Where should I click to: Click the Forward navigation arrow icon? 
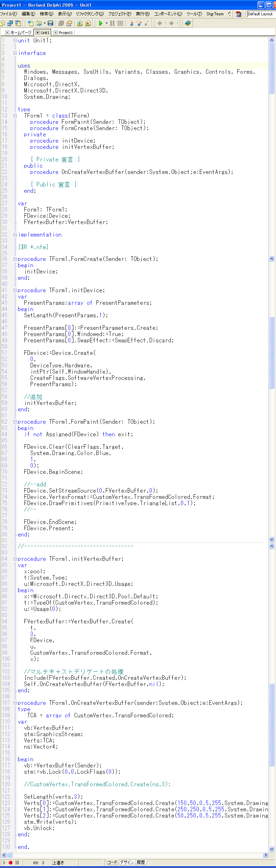pos(172,23)
